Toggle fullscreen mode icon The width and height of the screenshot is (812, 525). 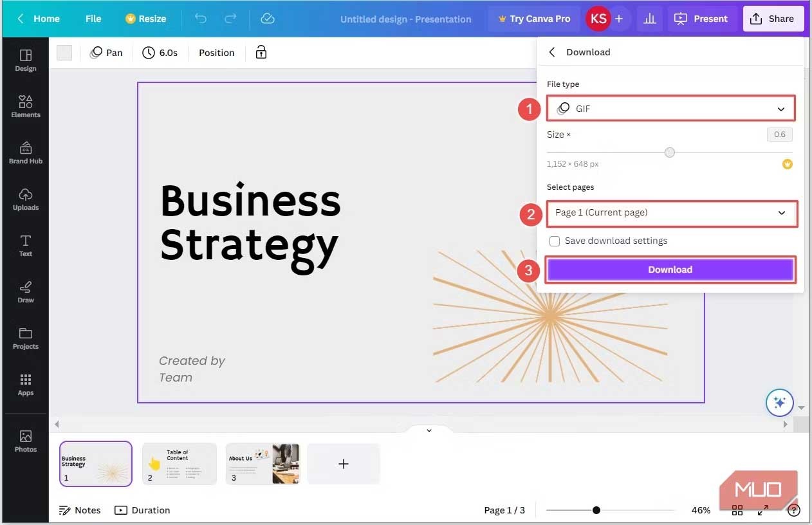click(762, 510)
